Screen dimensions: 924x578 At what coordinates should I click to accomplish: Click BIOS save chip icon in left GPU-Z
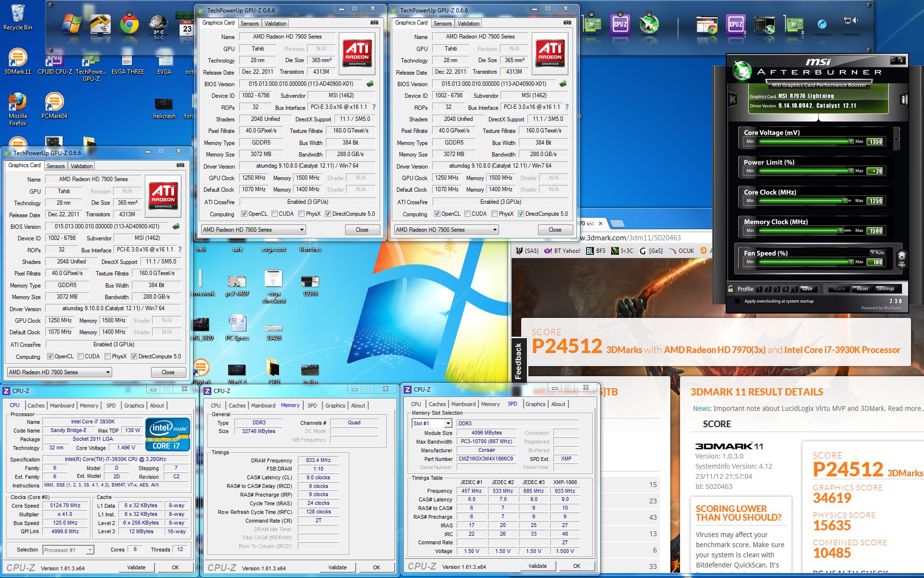pyautogui.click(x=176, y=226)
